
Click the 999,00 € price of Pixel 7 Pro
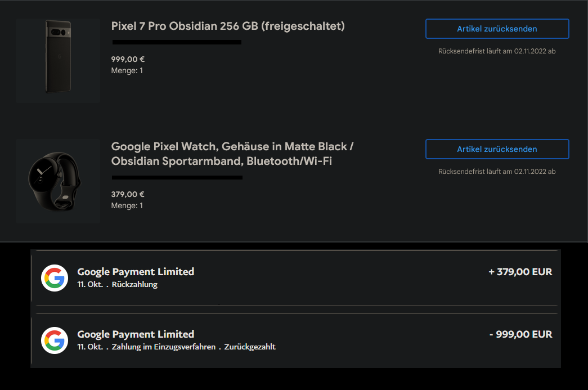128,59
